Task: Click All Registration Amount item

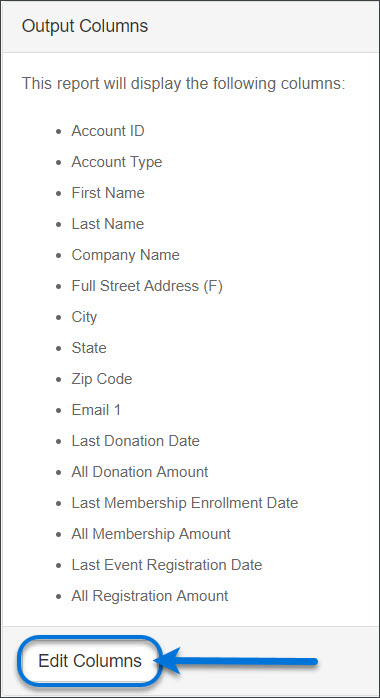Action: tap(150, 596)
